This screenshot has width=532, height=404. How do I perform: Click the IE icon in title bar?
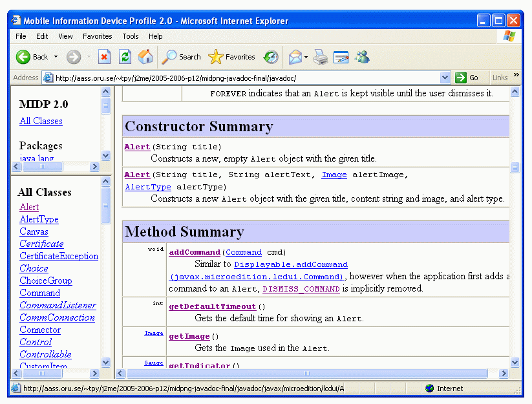click(16, 20)
